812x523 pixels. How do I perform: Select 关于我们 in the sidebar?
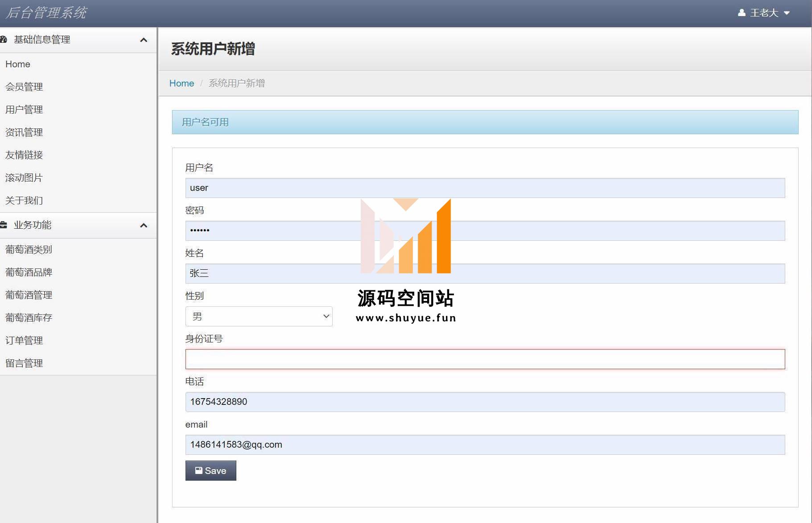click(24, 201)
